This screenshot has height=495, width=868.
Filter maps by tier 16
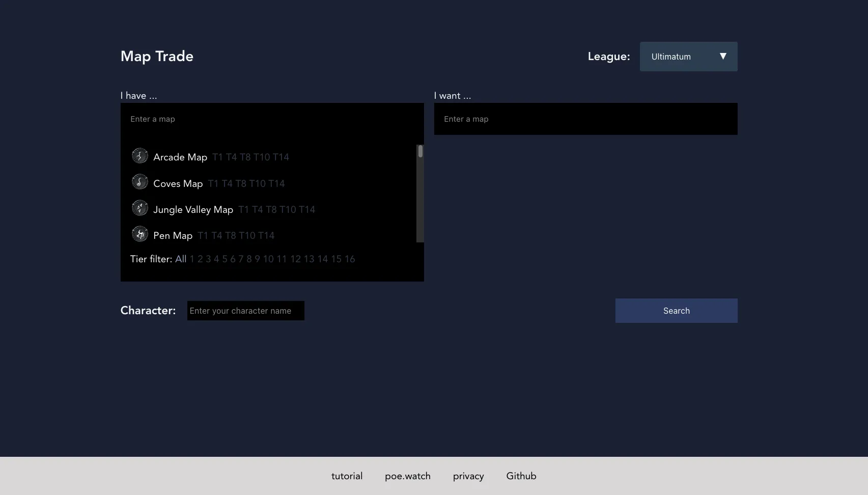point(349,259)
